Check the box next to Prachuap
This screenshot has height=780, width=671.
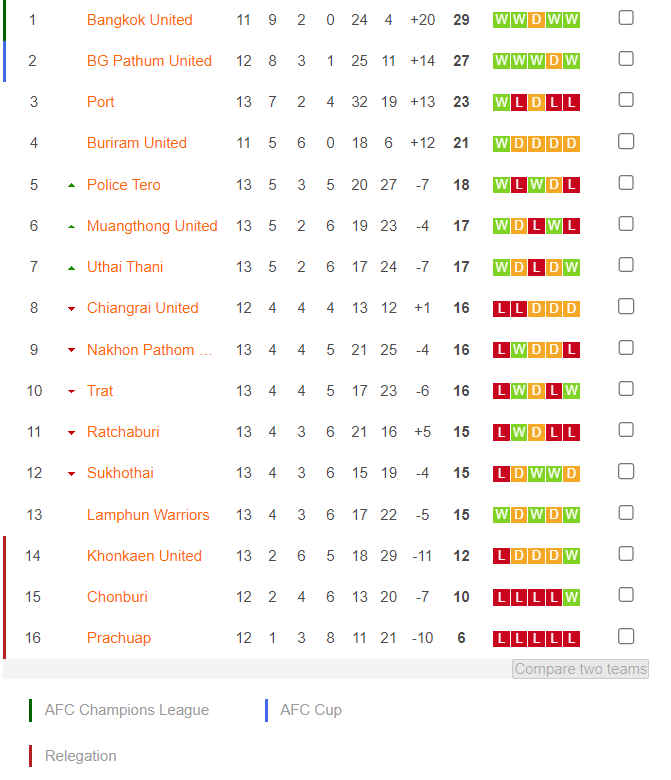(626, 636)
